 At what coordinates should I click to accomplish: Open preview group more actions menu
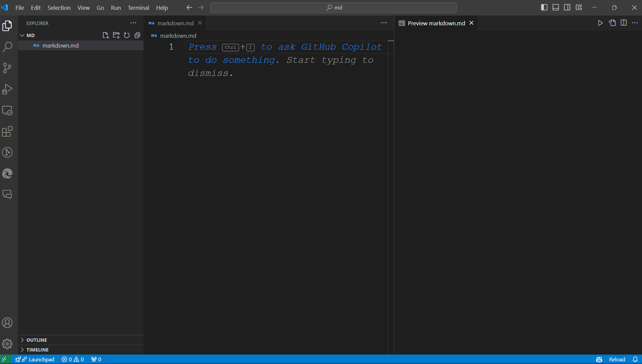point(635,23)
